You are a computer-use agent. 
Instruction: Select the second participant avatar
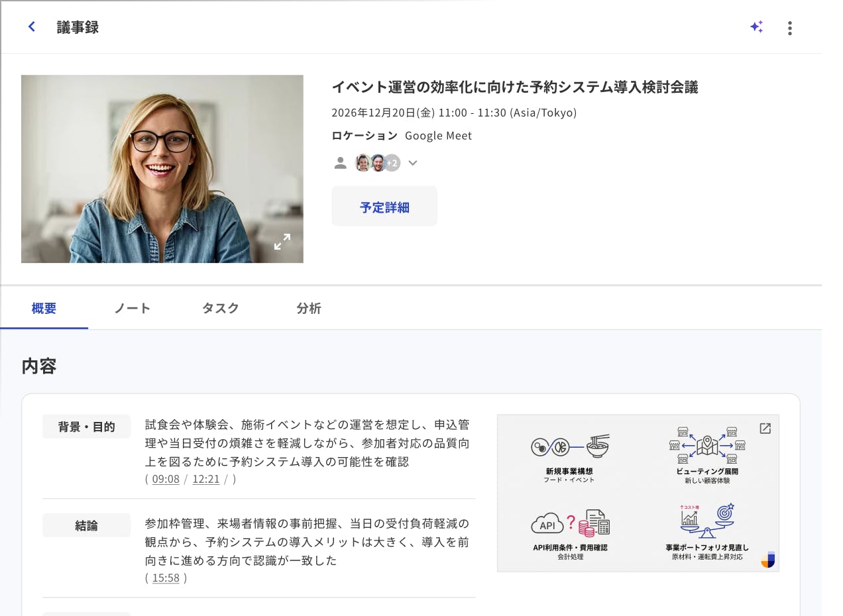pyautogui.click(x=378, y=163)
